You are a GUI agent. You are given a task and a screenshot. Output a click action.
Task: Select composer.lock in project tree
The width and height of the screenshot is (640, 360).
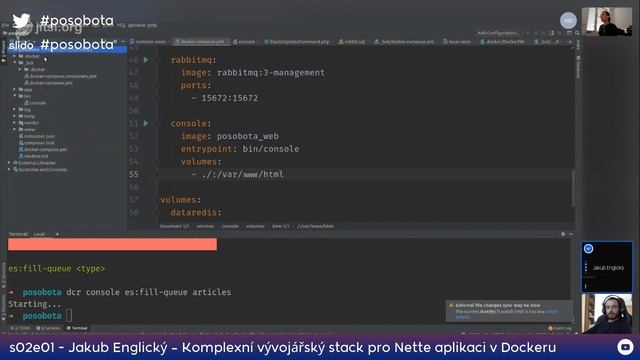click(x=37, y=143)
